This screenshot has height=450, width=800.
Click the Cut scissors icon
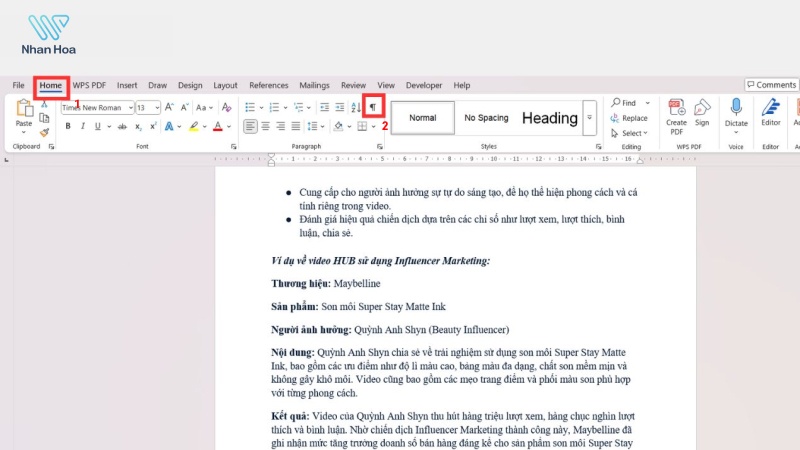(44, 105)
